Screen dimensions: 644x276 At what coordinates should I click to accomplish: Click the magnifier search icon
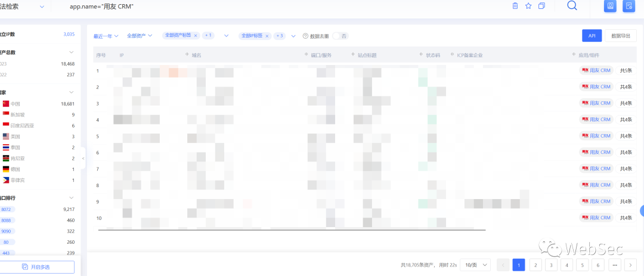[572, 5]
